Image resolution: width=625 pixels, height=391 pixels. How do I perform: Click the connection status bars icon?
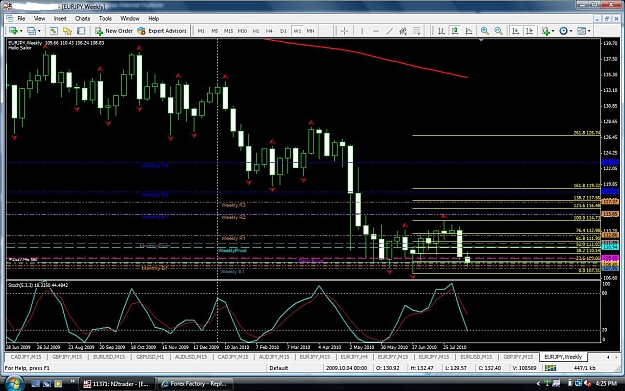(x=550, y=368)
